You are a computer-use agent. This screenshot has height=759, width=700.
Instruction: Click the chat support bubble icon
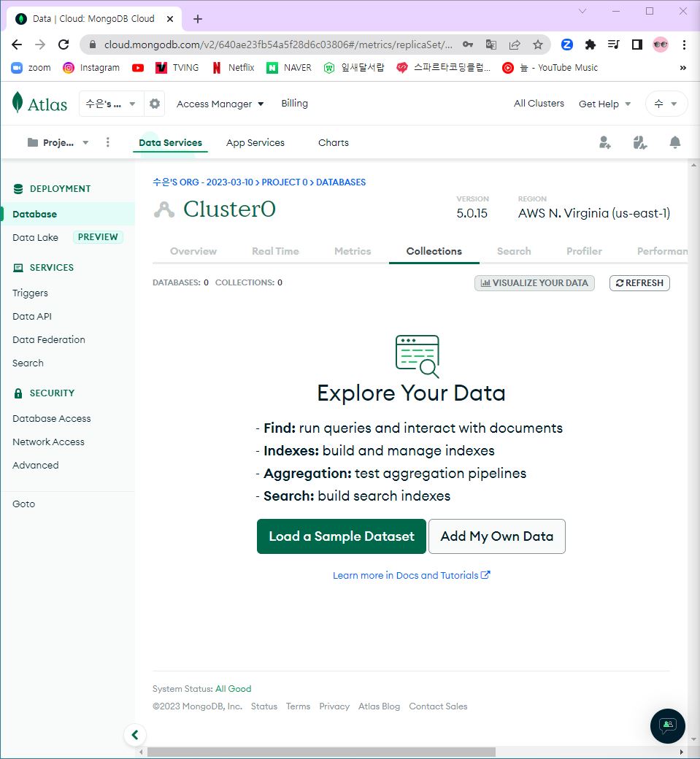[x=668, y=725]
